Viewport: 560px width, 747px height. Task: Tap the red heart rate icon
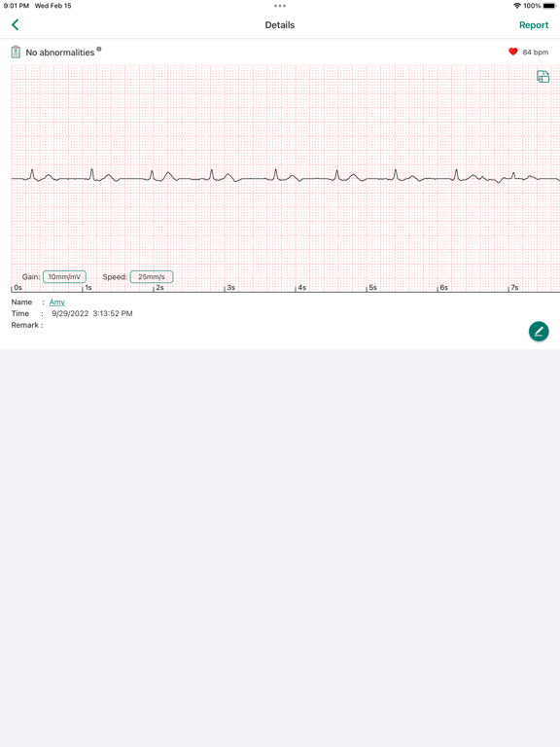click(513, 52)
